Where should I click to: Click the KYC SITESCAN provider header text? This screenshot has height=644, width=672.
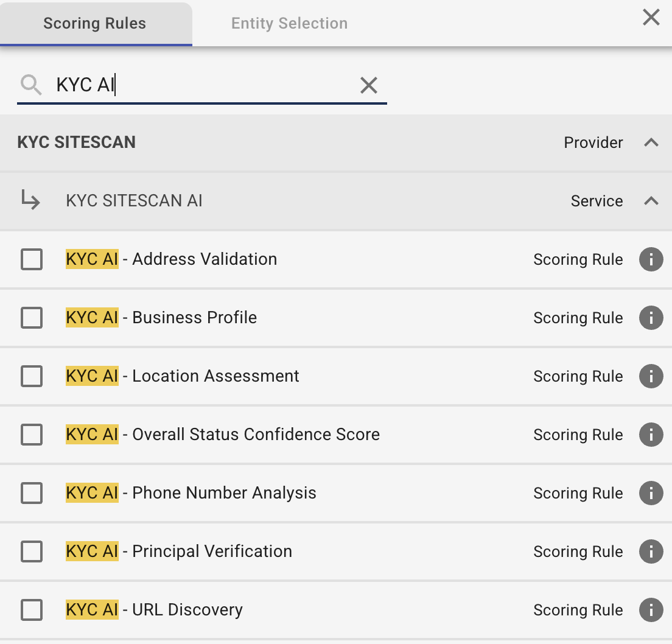pyautogui.click(x=76, y=142)
